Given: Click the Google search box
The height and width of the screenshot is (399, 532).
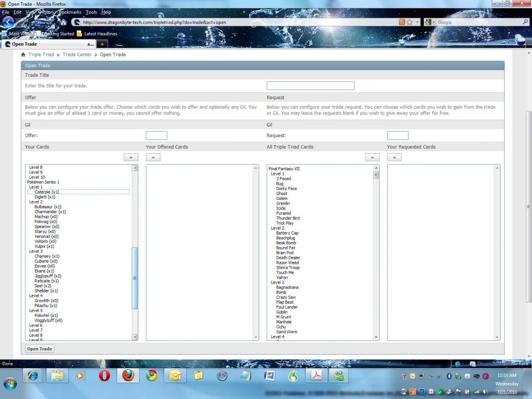Looking at the screenshot, I should tap(479, 22).
